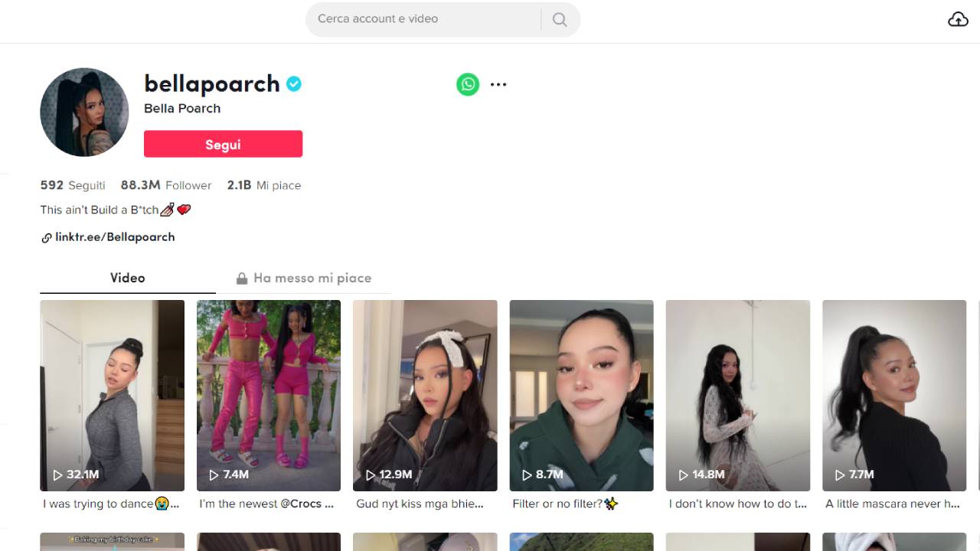Open the linktr.ee/Bellapoarch link
Viewport: 980px width, 551px height.
pos(115,237)
